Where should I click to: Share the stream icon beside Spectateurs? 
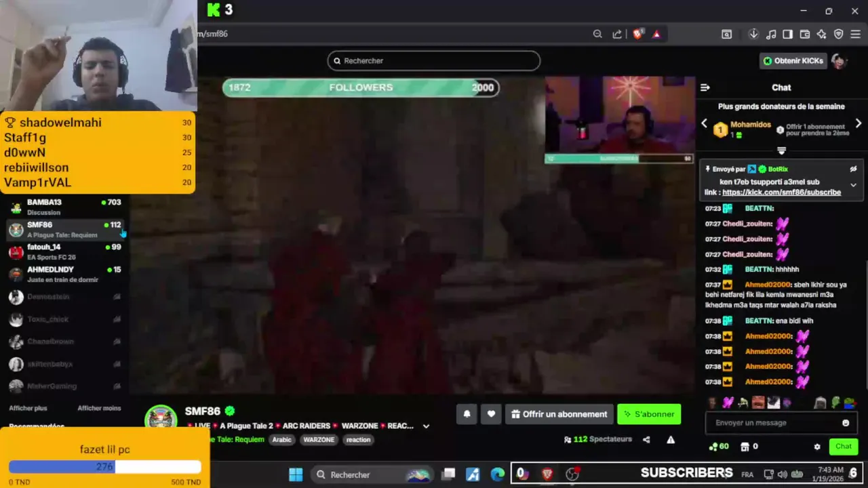tap(646, 440)
